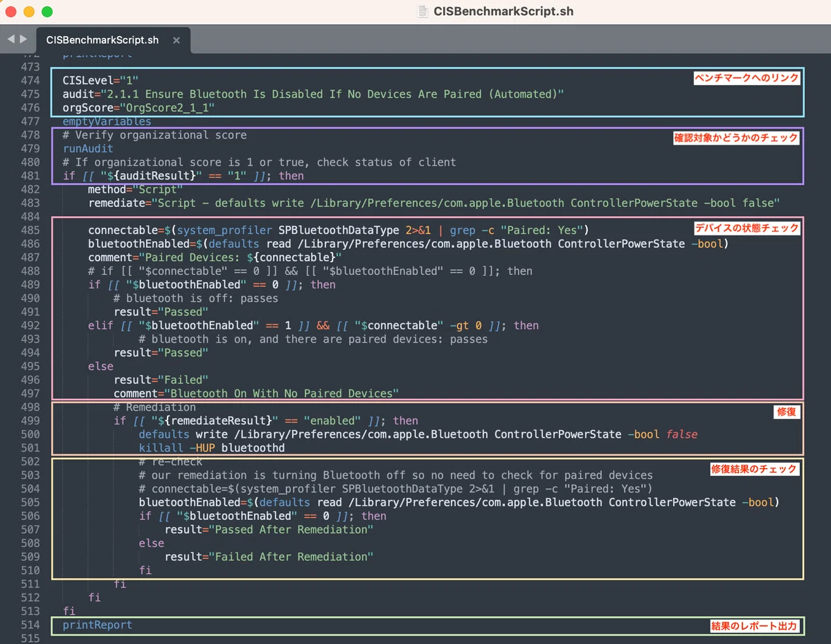The height and width of the screenshot is (644, 831).
Task: Click "killall -HUP bluetoothd" text
Action: (212, 448)
